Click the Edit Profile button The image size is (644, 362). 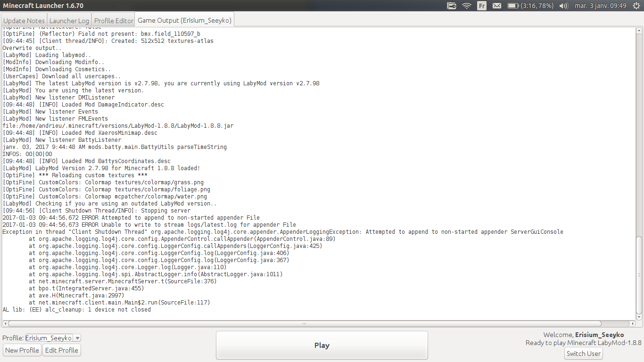[62, 350]
